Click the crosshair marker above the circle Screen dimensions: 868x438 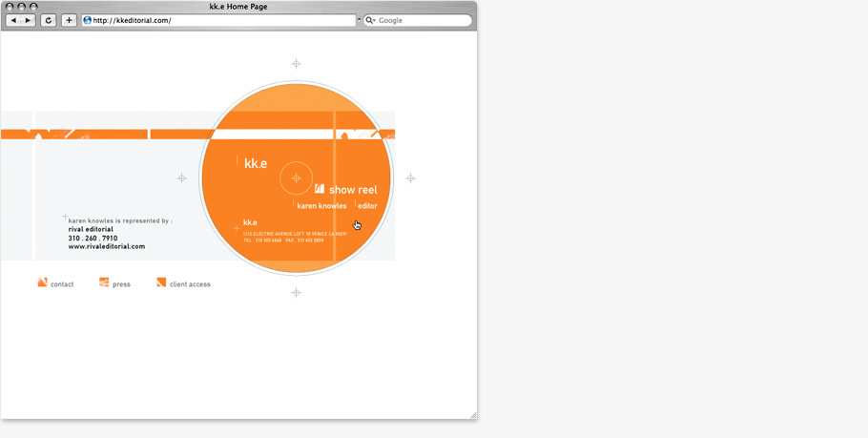click(x=296, y=64)
